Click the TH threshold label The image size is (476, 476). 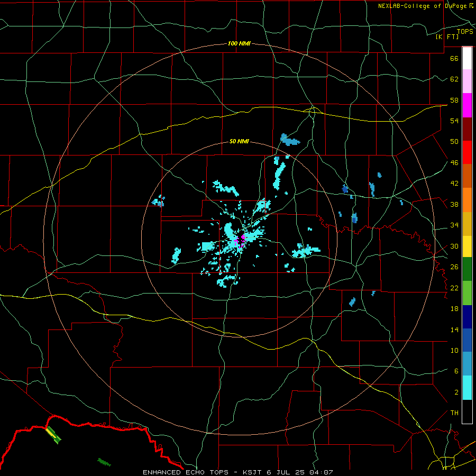[x=454, y=413]
